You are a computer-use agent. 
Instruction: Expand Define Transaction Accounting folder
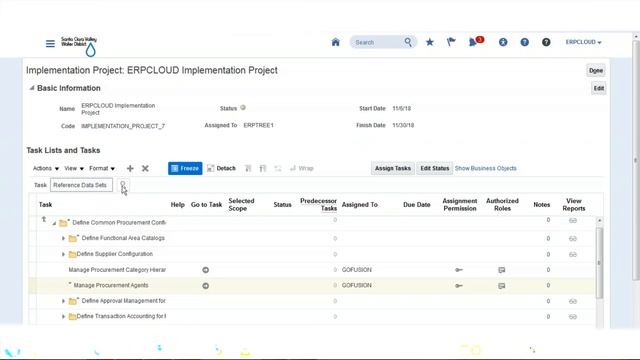(63, 317)
